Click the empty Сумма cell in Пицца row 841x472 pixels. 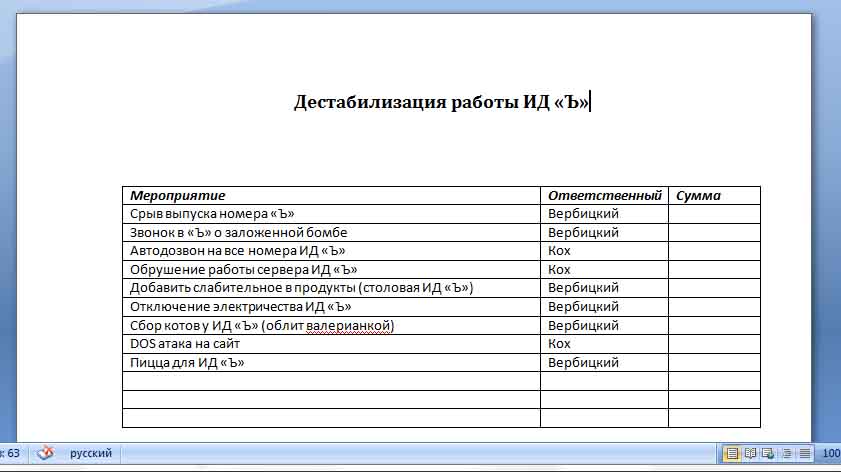click(x=714, y=363)
